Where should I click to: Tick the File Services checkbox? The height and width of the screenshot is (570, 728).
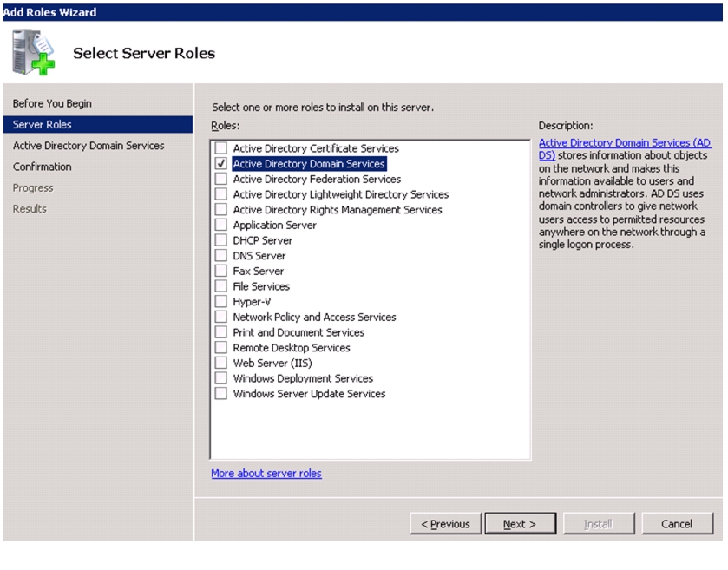(221, 286)
